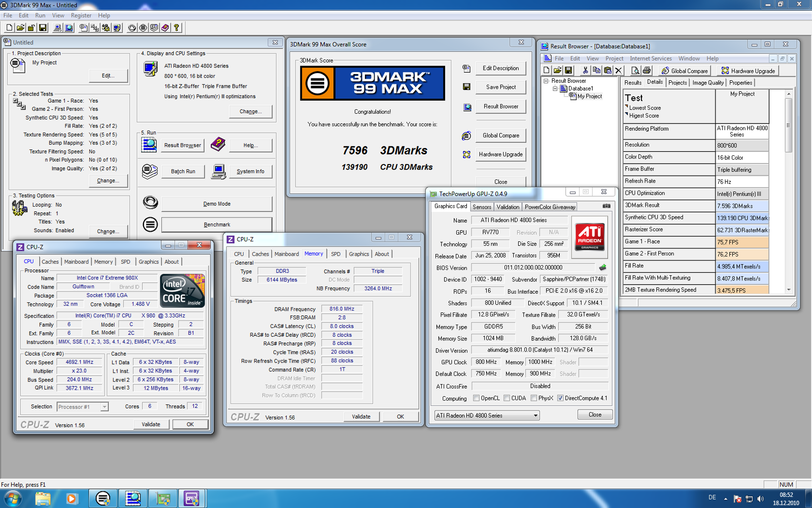Viewport: 812px width, 508px height.
Task: Toggle the DirectCompute 4.1 checkbox in GPU-Z
Action: coord(560,398)
